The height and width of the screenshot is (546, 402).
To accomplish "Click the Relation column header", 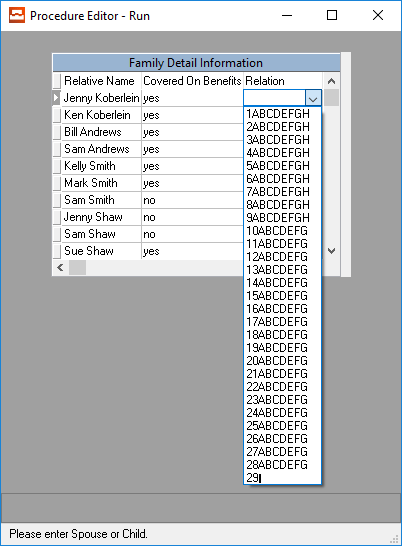I will (283, 81).
